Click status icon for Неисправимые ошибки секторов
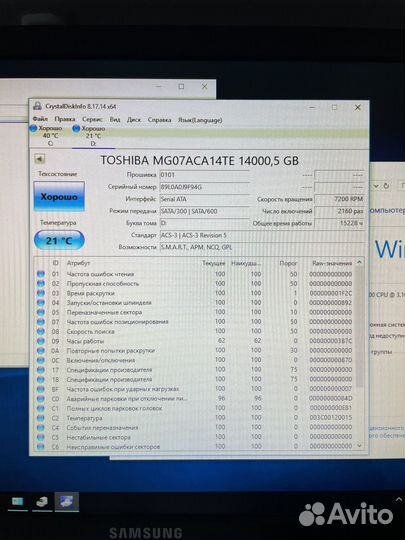 [x=41, y=447]
